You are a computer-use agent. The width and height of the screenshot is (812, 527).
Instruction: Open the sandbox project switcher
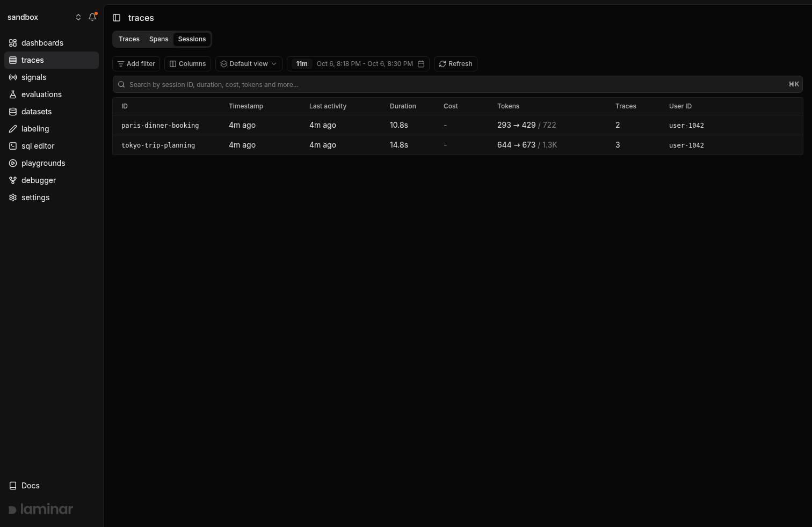coord(44,17)
